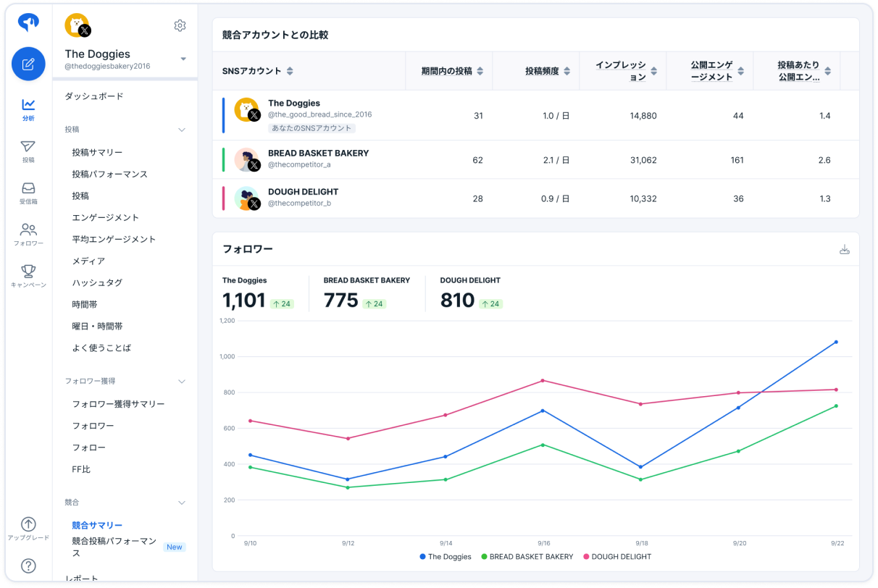878x588 pixels.
Task: Click the 9/22 The Doggies data point
Action: coord(836,342)
